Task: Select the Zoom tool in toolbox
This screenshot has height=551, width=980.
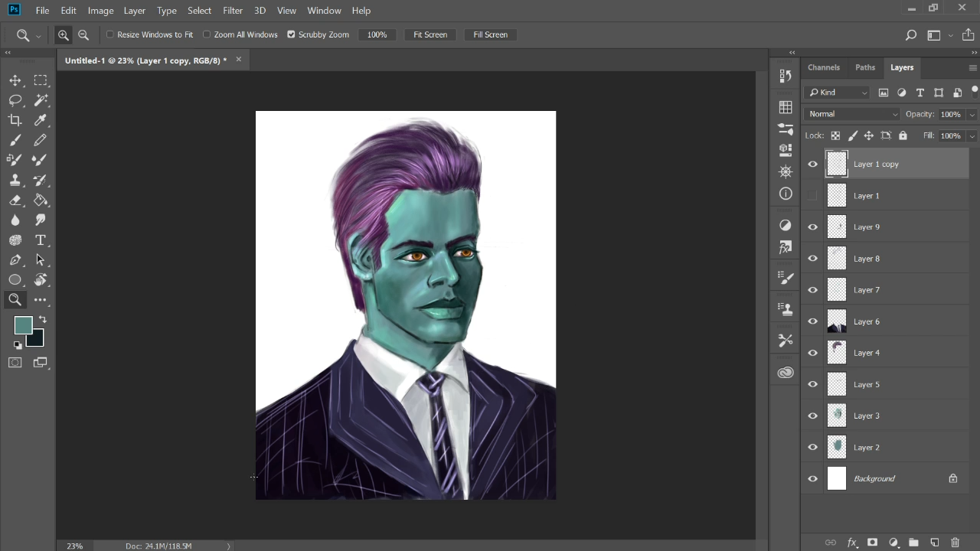Action: pyautogui.click(x=15, y=300)
